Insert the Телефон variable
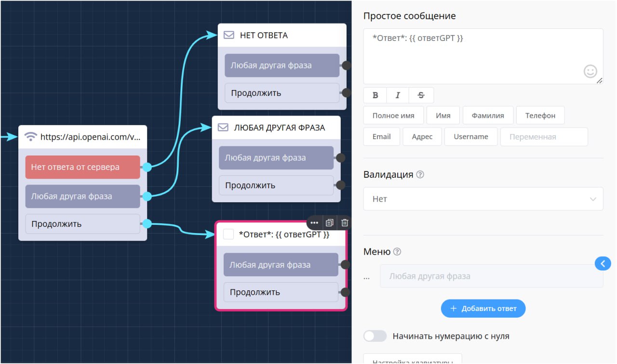The height and width of the screenshot is (364, 617). click(x=540, y=116)
